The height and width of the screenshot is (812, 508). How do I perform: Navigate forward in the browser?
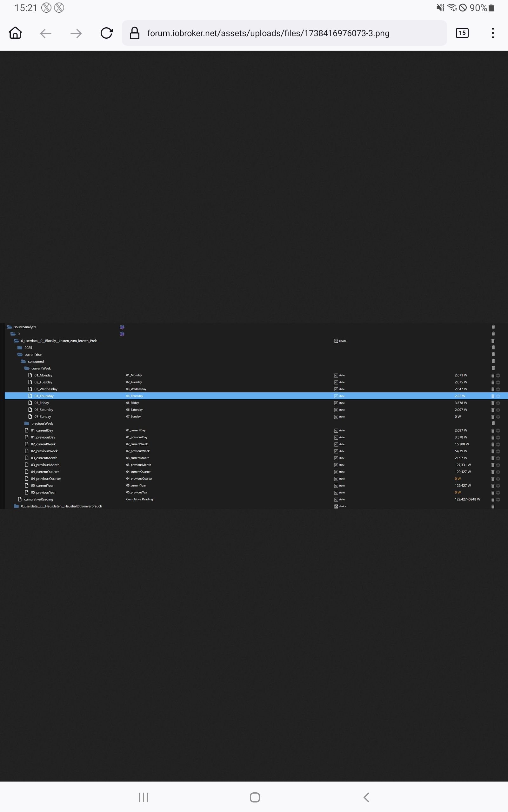76,33
